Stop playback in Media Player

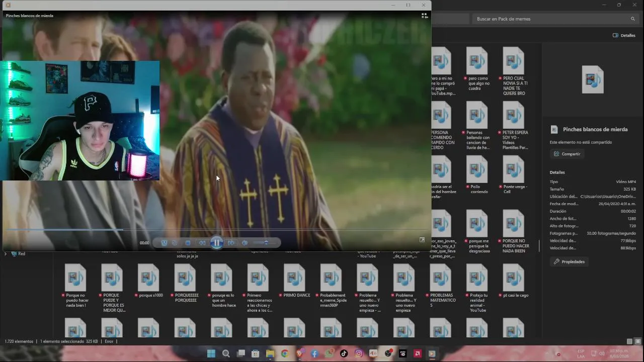tap(188, 243)
